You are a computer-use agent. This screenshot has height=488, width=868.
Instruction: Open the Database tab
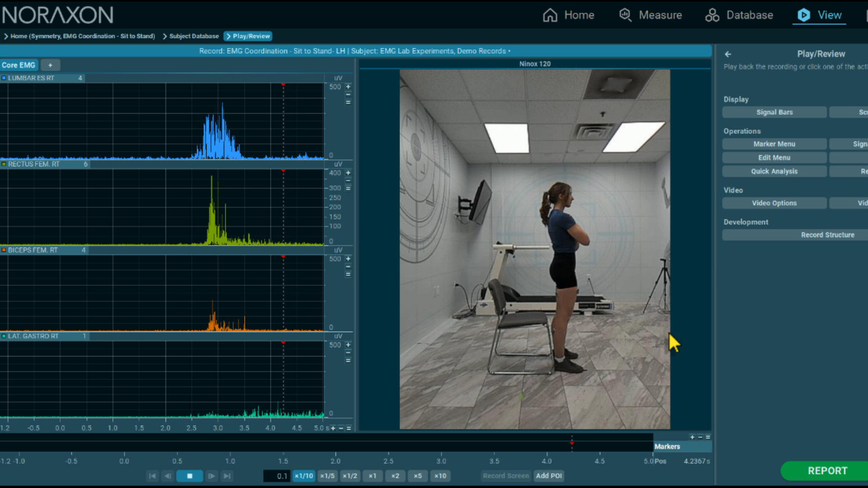tap(739, 15)
